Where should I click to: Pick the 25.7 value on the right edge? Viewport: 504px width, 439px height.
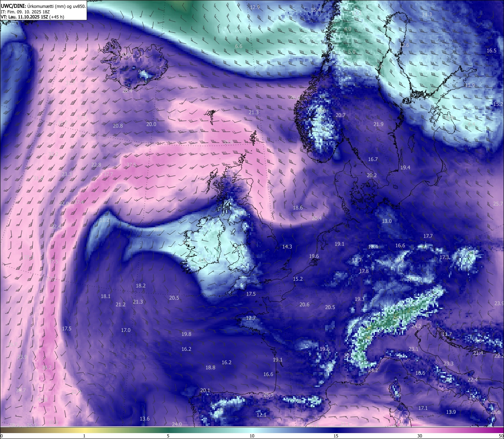pos(498,204)
